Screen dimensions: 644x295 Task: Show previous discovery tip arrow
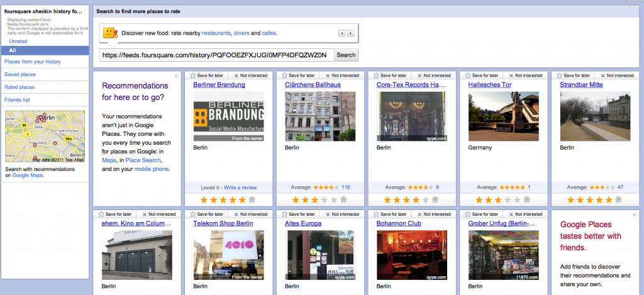tap(341, 33)
